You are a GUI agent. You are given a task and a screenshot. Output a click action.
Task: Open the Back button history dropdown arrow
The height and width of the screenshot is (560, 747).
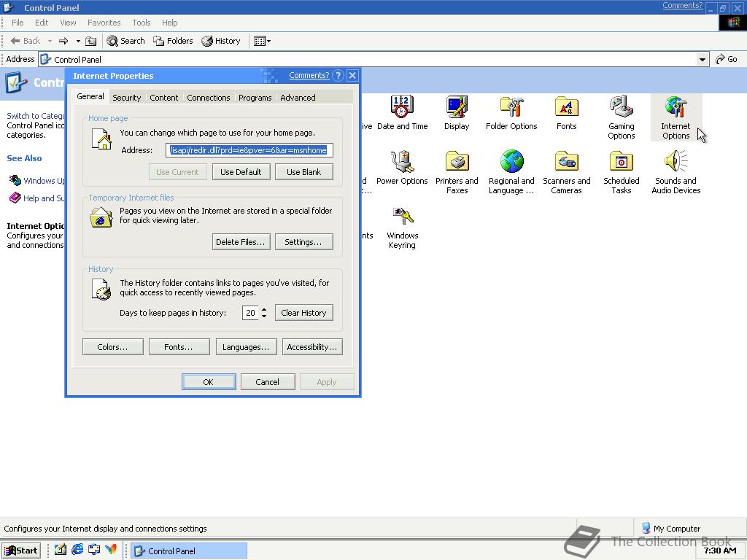(50, 41)
